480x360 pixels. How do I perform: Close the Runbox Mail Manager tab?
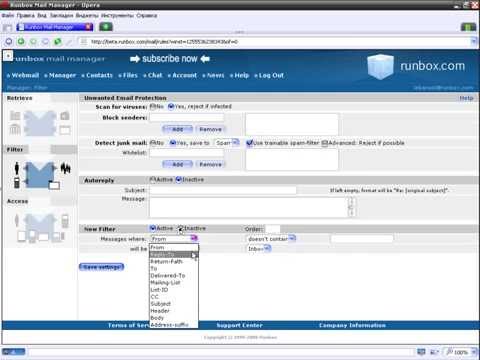[89, 27]
